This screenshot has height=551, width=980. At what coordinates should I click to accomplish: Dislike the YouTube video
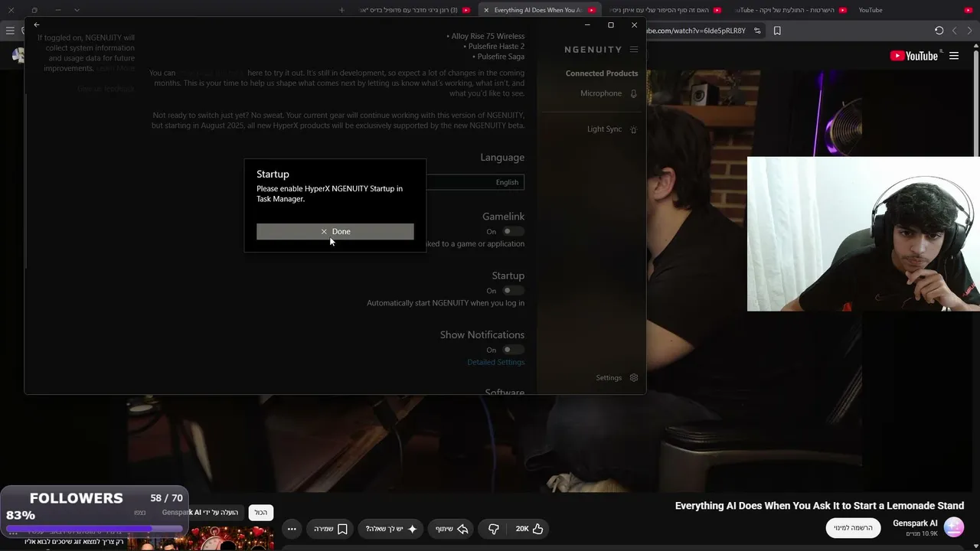(x=494, y=529)
